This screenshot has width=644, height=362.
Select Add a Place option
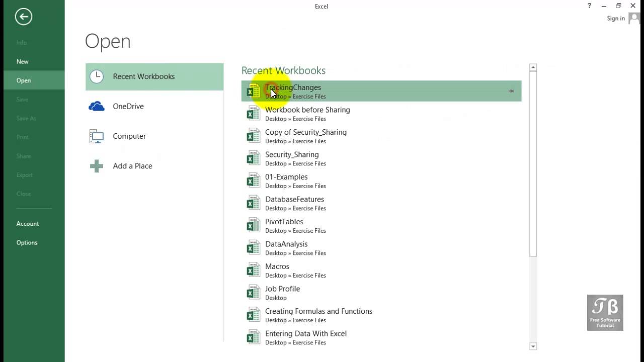click(x=154, y=166)
